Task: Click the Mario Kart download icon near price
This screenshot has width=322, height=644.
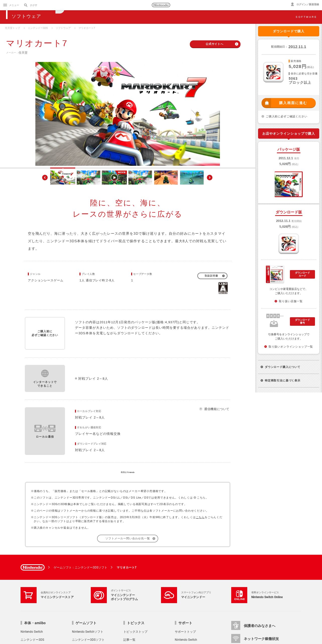Action: [x=273, y=72]
